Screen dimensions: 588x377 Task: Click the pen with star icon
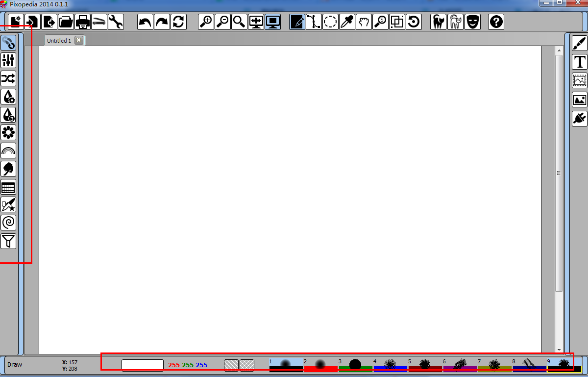pos(8,205)
